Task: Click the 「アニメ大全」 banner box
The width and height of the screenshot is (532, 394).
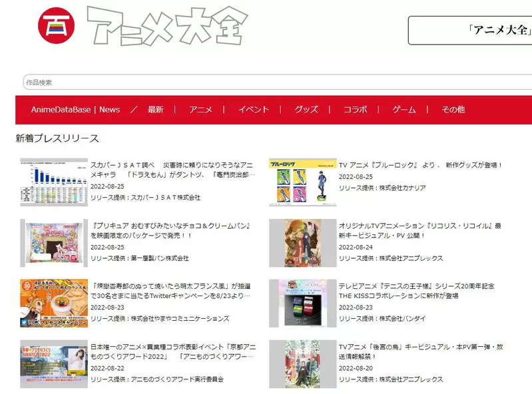Action: pos(470,30)
